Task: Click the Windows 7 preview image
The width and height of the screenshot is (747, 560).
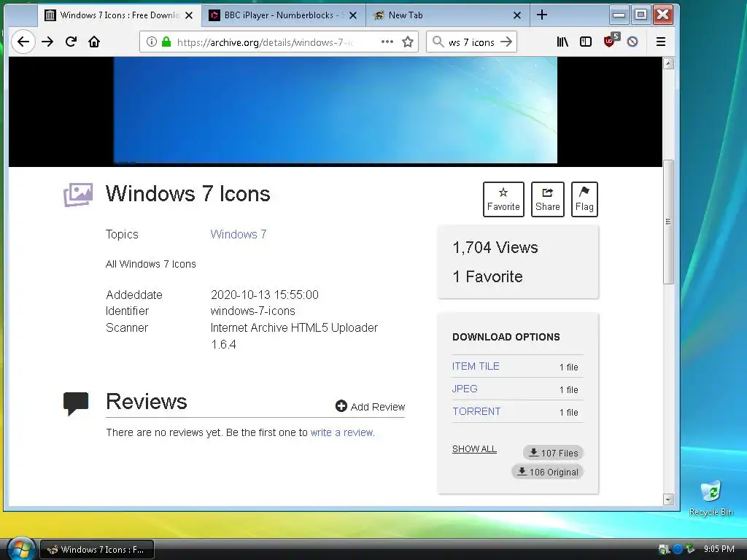Action: pos(336,110)
